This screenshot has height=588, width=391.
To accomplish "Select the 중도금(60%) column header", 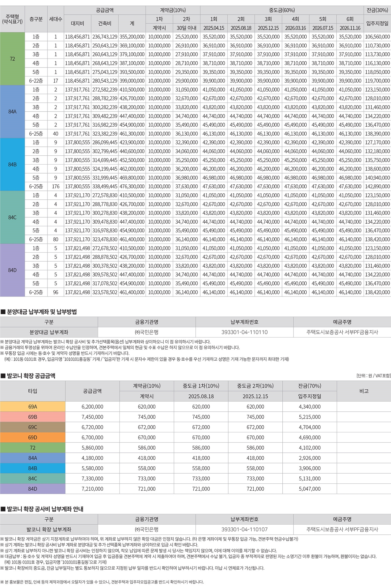I will tap(282, 10).
